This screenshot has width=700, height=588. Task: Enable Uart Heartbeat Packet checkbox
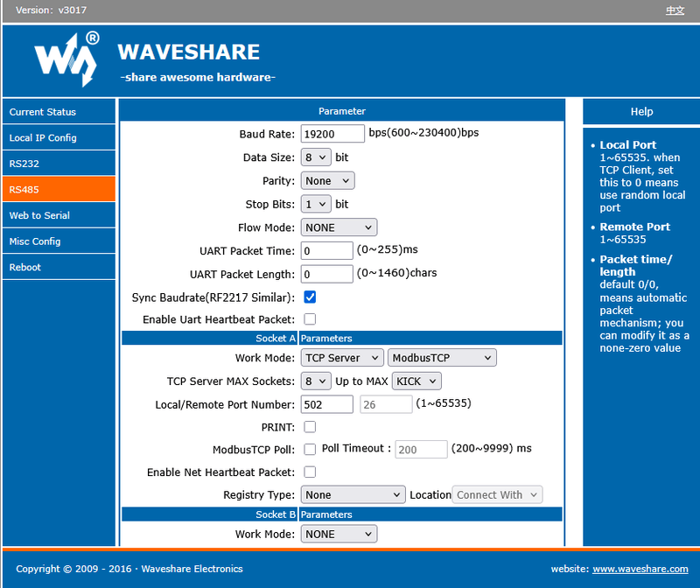pos(310,319)
